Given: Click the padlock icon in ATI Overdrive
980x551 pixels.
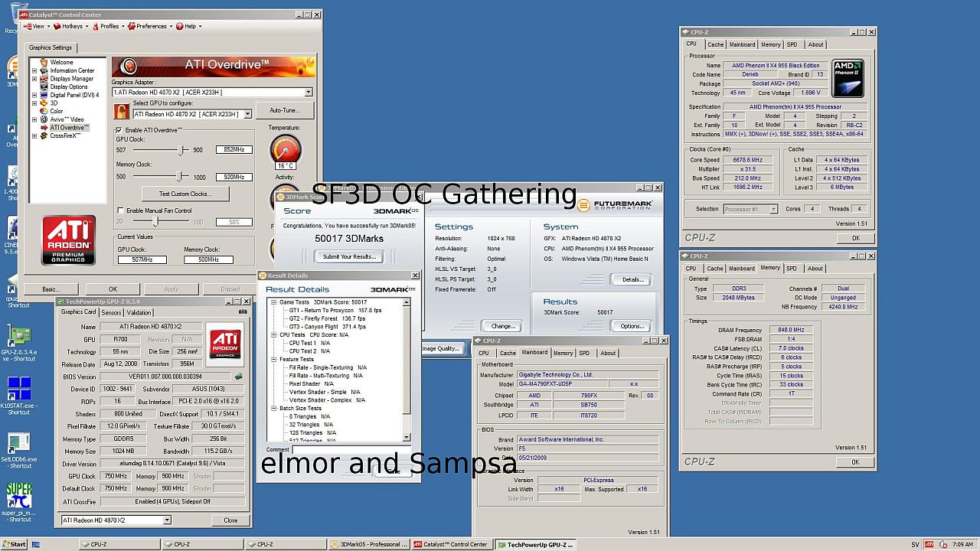Looking at the screenshot, I should pos(120,112).
